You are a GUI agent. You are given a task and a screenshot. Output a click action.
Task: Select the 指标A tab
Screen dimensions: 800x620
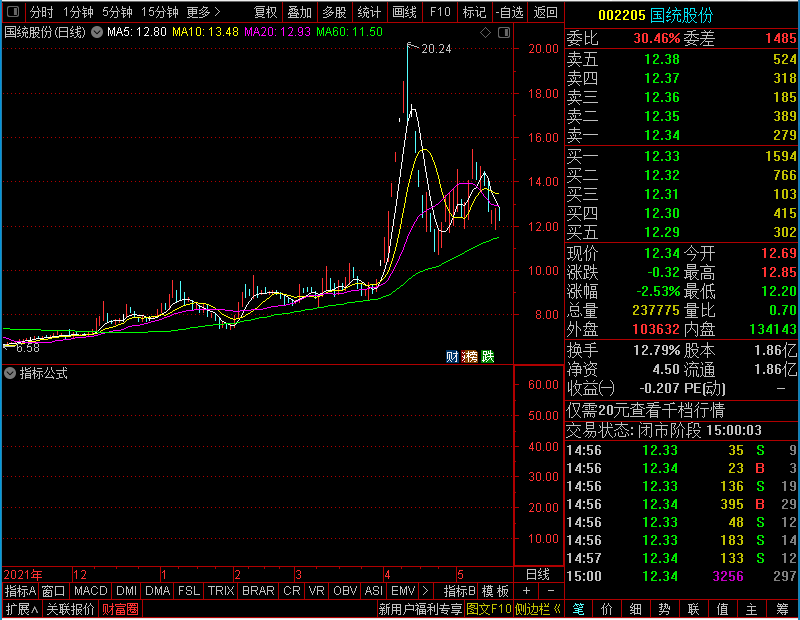pyautogui.click(x=20, y=591)
